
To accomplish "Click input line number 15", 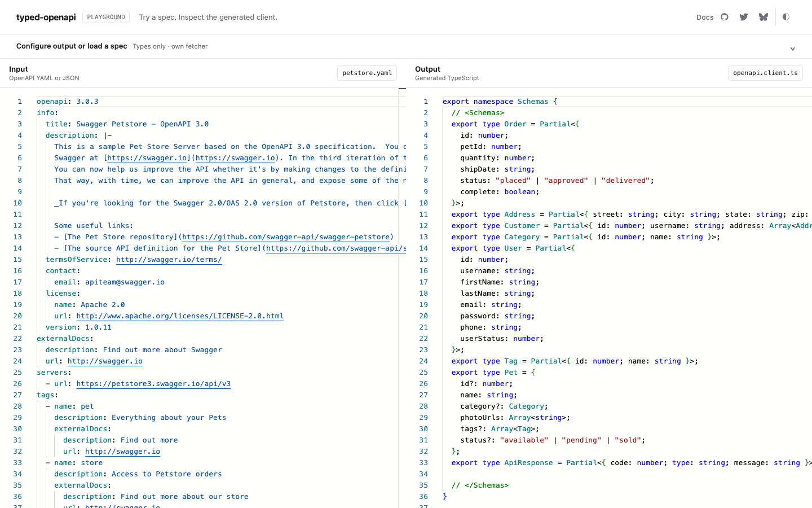I will (x=17, y=260).
